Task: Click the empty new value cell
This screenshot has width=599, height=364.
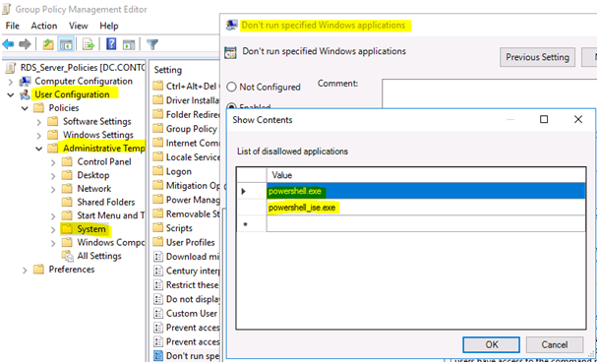Action: [x=426, y=224]
